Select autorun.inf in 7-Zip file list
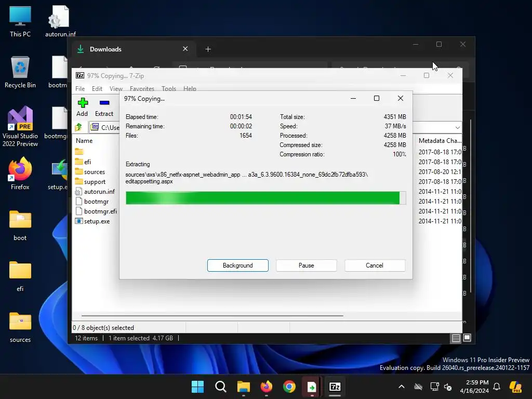532x399 pixels. tap(95, 191)
